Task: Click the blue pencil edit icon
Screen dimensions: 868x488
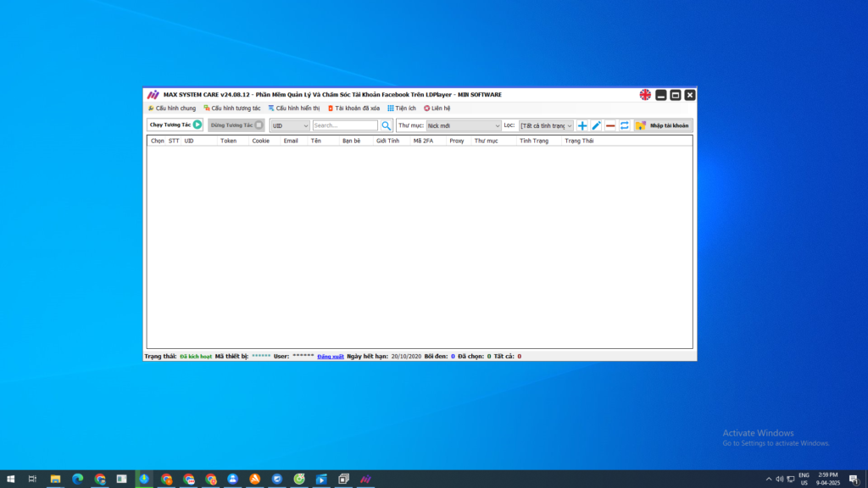Action: tap(594, 125)
